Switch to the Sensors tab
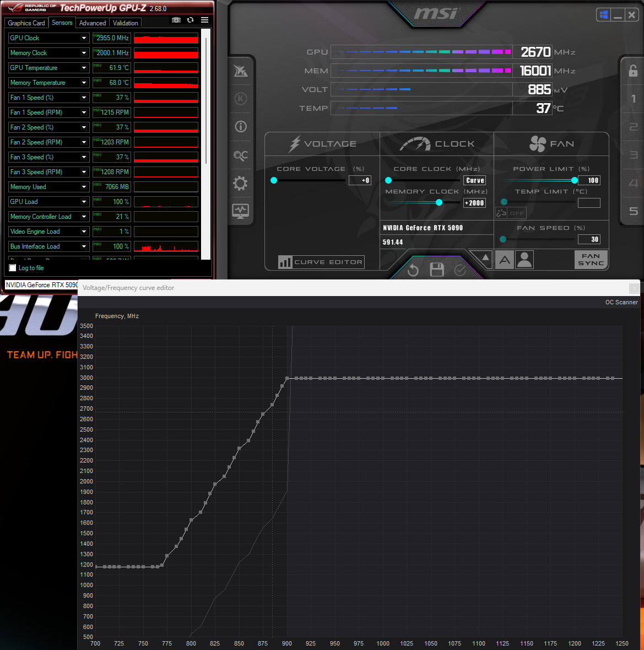This screenshot has width=644, height=650. coord(62,23)
